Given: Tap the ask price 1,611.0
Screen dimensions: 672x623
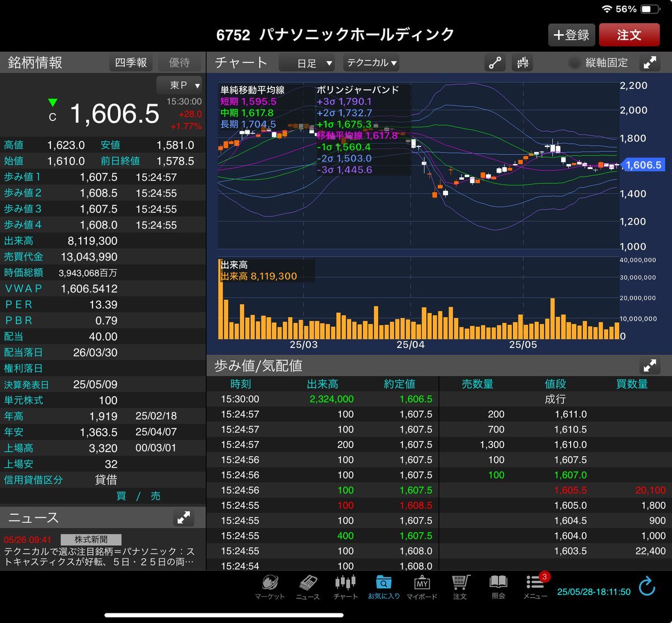Looking at the screenshot, I should coord(571,415).
